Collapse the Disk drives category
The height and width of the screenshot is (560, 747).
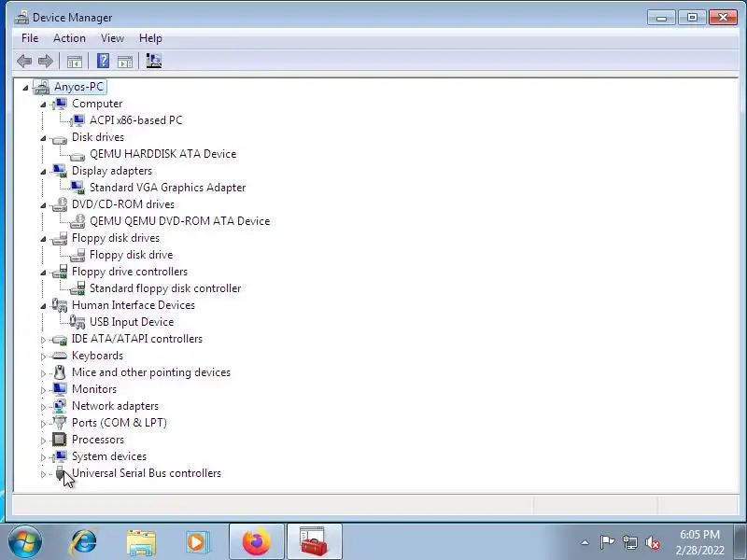point(43,138)
